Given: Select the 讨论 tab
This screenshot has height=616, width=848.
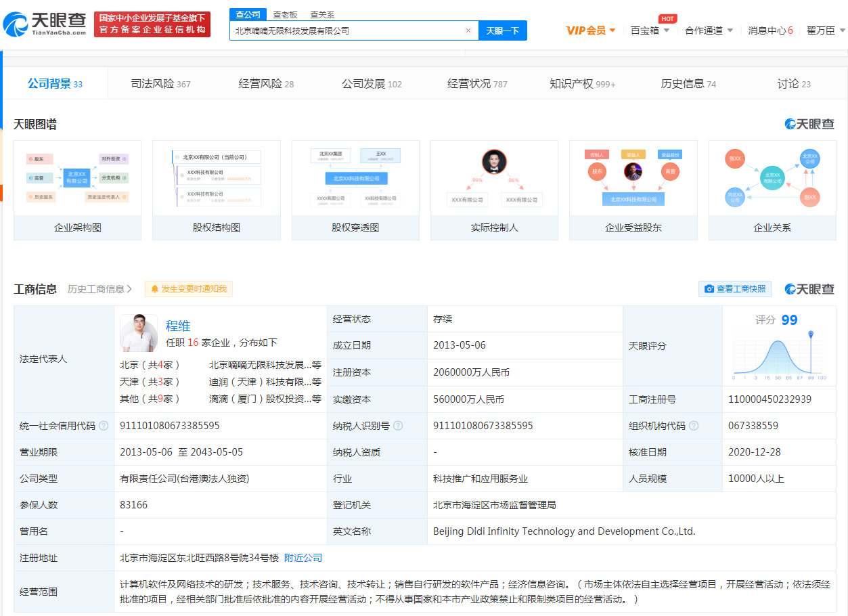Looking at the screenshot, I should pyautogui.click(x=794, y=84).
